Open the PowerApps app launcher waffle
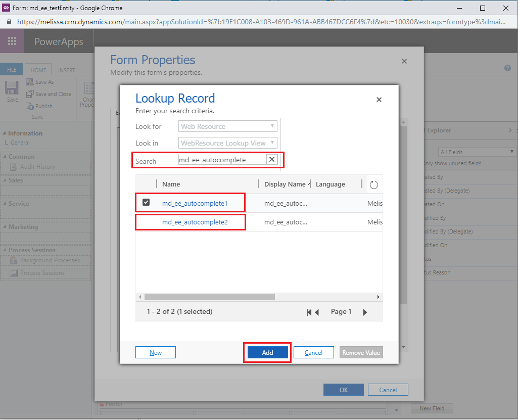The width and height of the screenshot is (518, 420). click(x=12, y=41)
